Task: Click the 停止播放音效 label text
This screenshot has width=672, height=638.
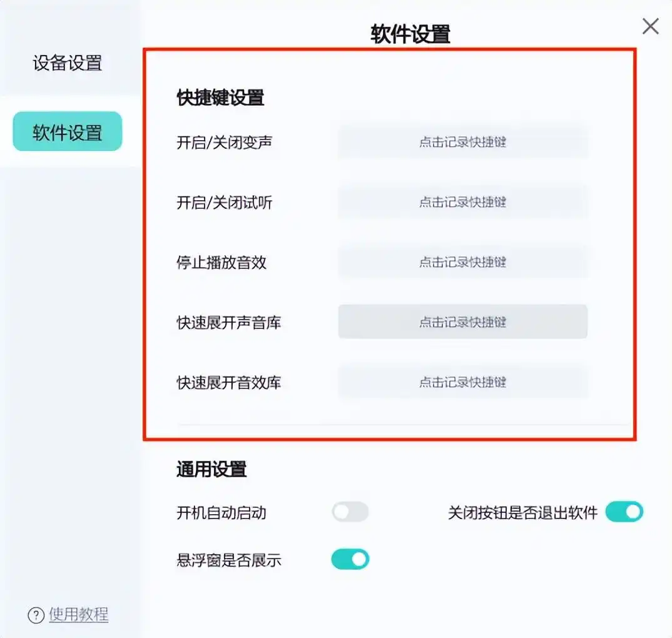Action: click(221, 262)
